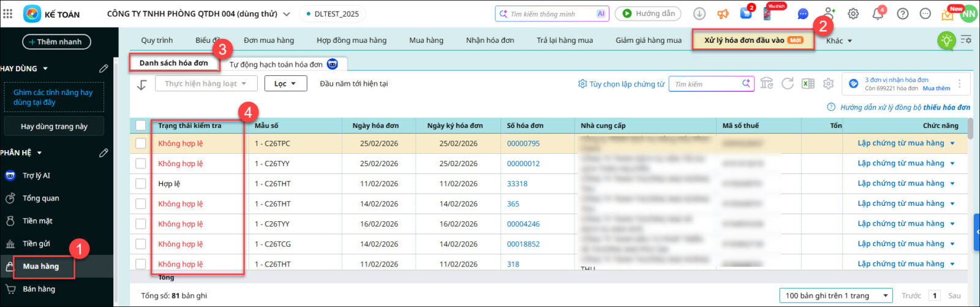This screenshot has width=980, height=307.
Task: Click the megaphone announcements icon
Action: click(x=723, y=14)
